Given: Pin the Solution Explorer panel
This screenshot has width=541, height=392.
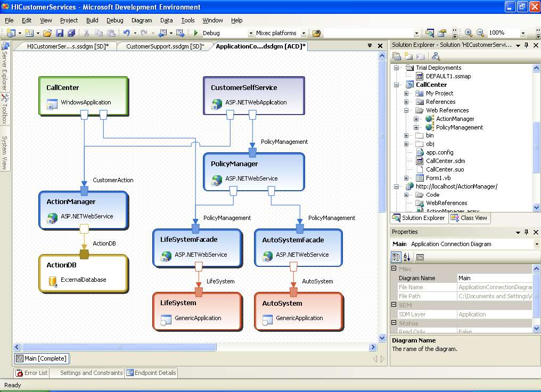Looking at the screenshot, I should click(x=527, y=45).
